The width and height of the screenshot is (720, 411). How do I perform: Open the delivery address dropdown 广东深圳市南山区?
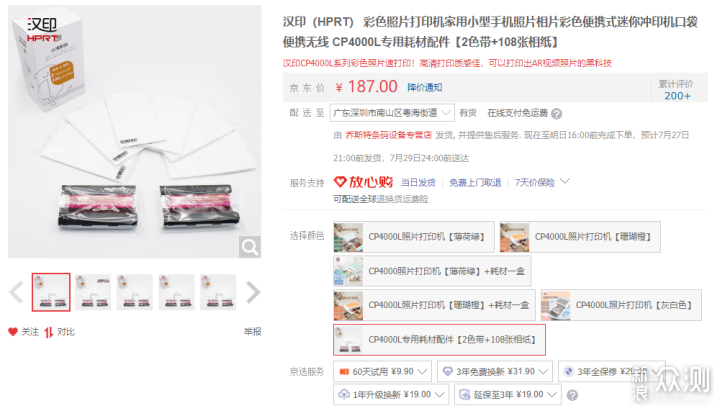point(392,113)
